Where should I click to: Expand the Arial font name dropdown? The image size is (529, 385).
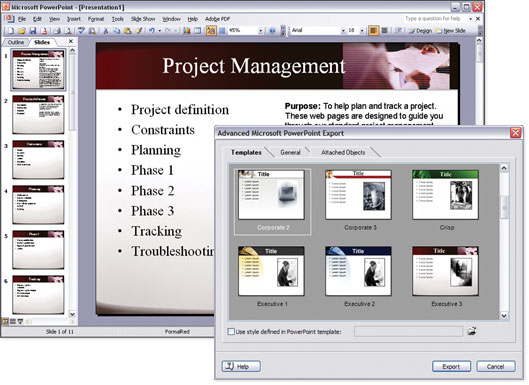point(343,31)
